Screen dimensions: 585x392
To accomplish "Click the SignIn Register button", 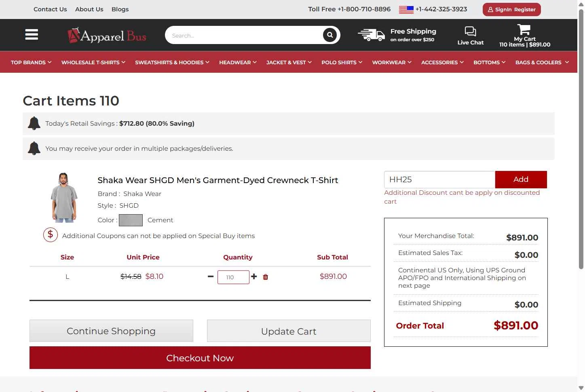I will click(511, 9).
